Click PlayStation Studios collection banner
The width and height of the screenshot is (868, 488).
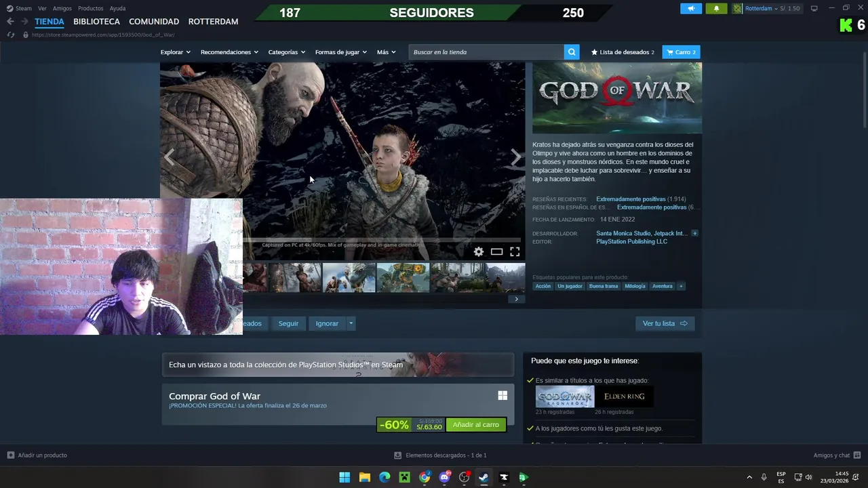pos(338,365)
